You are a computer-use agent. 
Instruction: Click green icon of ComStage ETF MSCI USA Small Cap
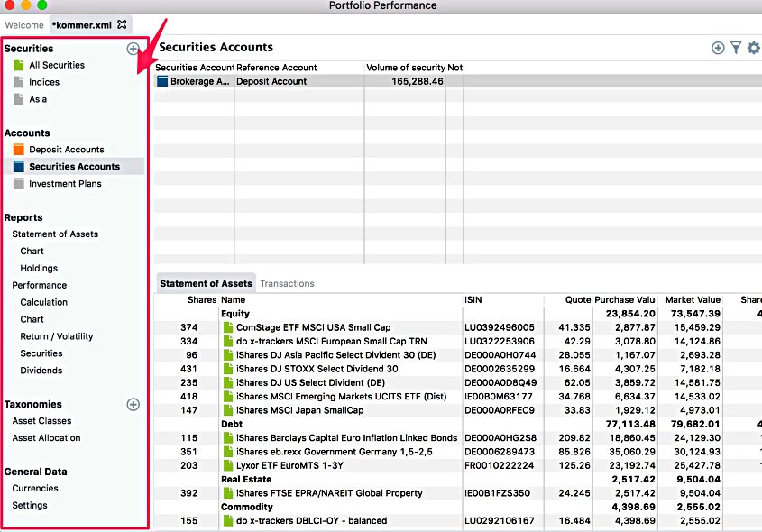click(228, 327)
